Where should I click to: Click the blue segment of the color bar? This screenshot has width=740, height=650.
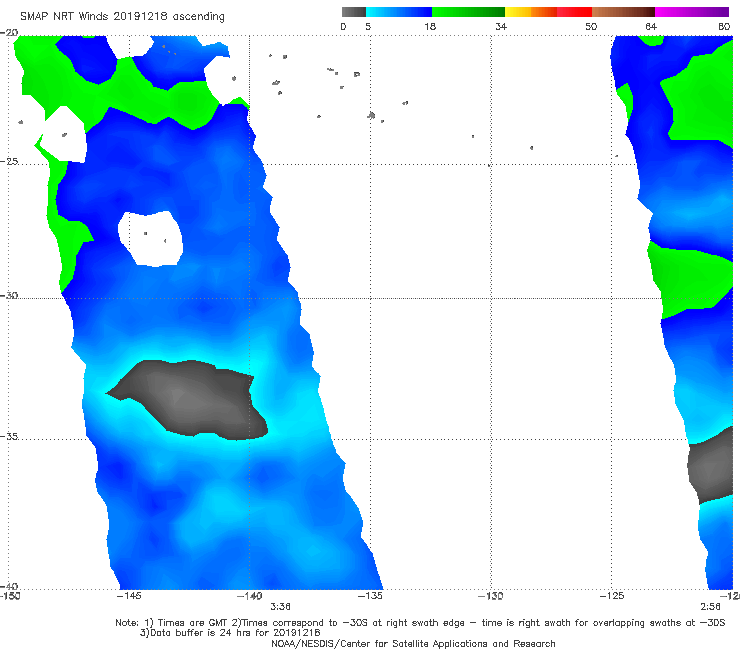[399, 12]
